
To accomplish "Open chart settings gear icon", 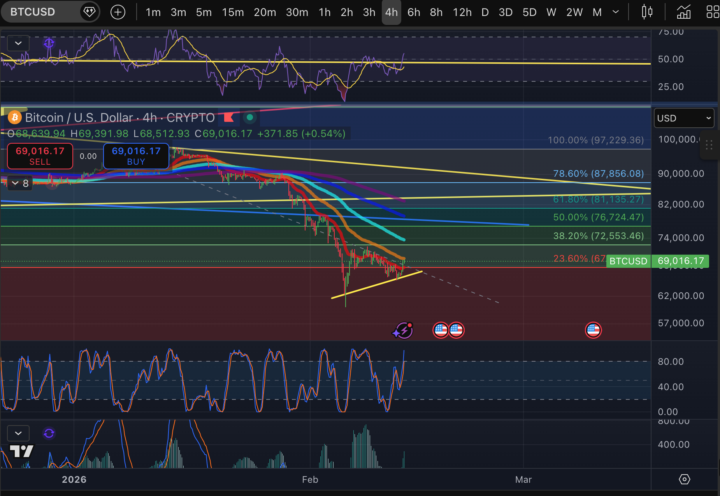I will point(684,479).
